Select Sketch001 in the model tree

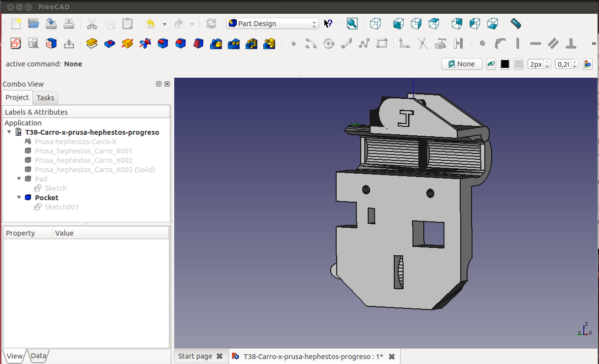[62, 207]
